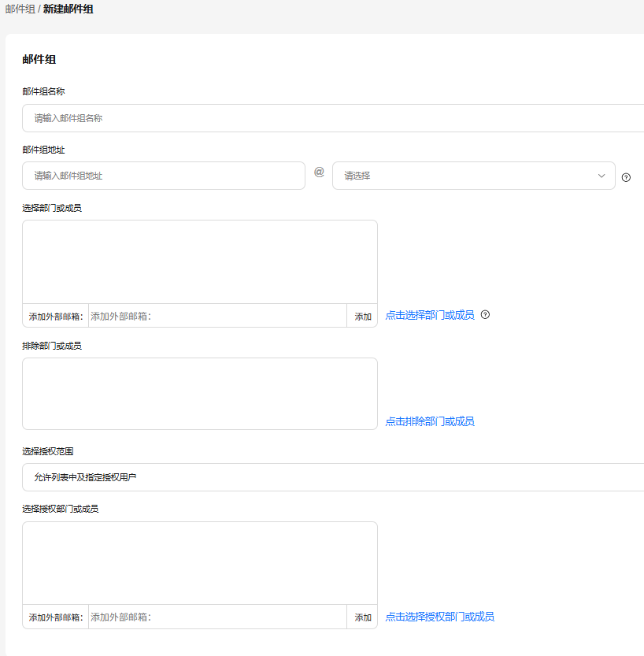Click the 排除部门或成员 list box

coord(200,394)
